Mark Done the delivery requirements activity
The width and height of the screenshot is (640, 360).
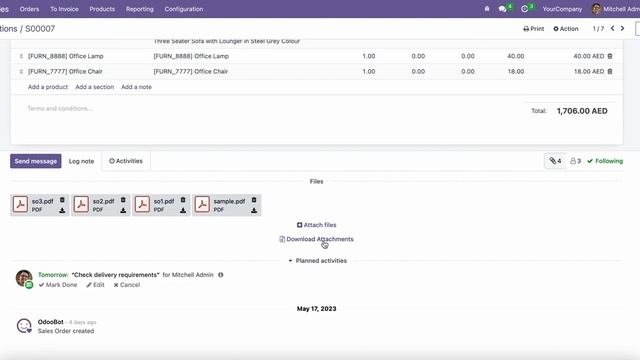coord(58,285)
